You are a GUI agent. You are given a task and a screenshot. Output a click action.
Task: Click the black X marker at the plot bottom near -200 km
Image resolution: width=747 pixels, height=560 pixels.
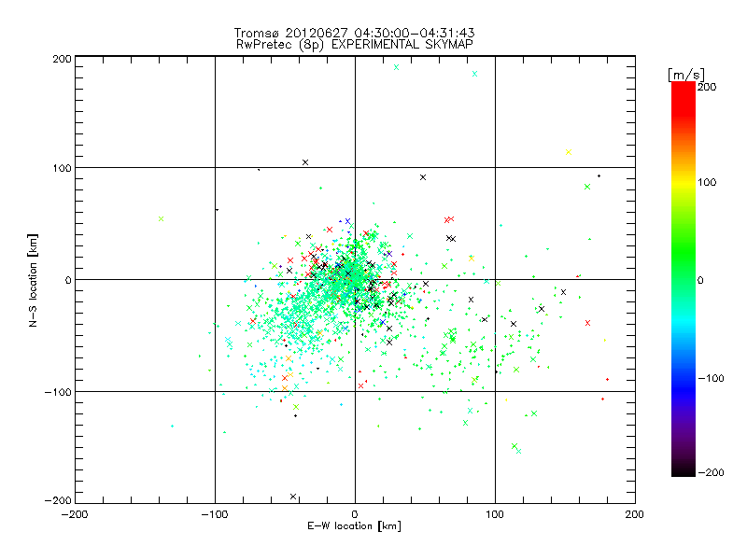[x=293, y=497]
